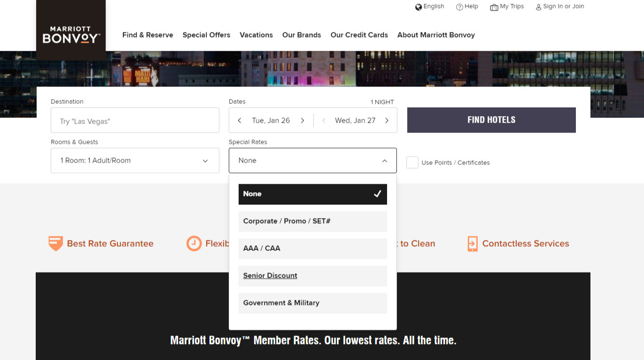Choose the AAA / CAA rate option

313,249
